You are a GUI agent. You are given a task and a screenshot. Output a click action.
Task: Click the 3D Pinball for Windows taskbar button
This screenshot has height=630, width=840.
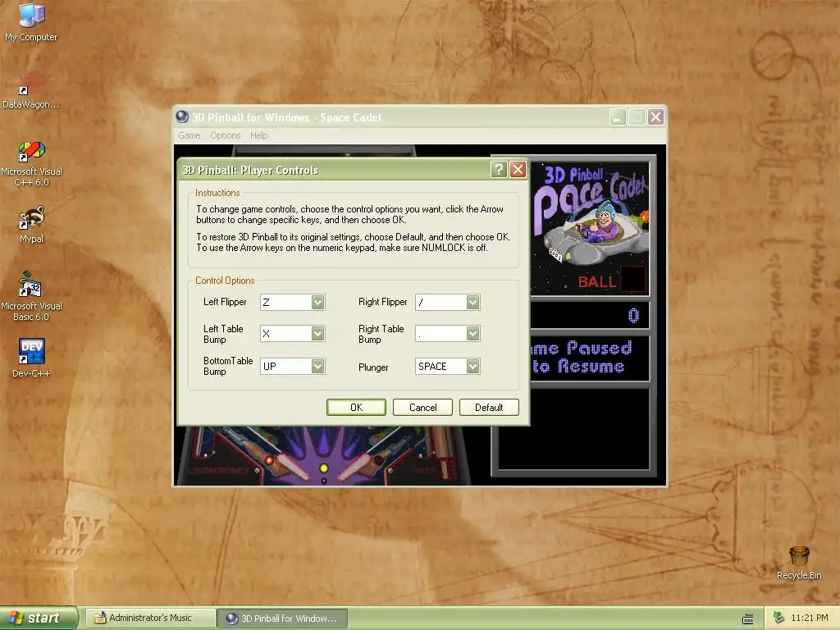(x=282, y=619)
